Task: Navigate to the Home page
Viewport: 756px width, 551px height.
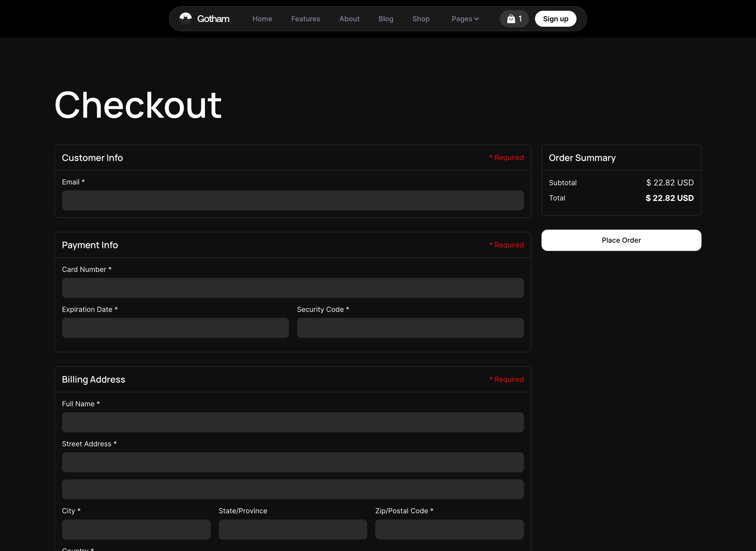Action: [x=262, y=19]
